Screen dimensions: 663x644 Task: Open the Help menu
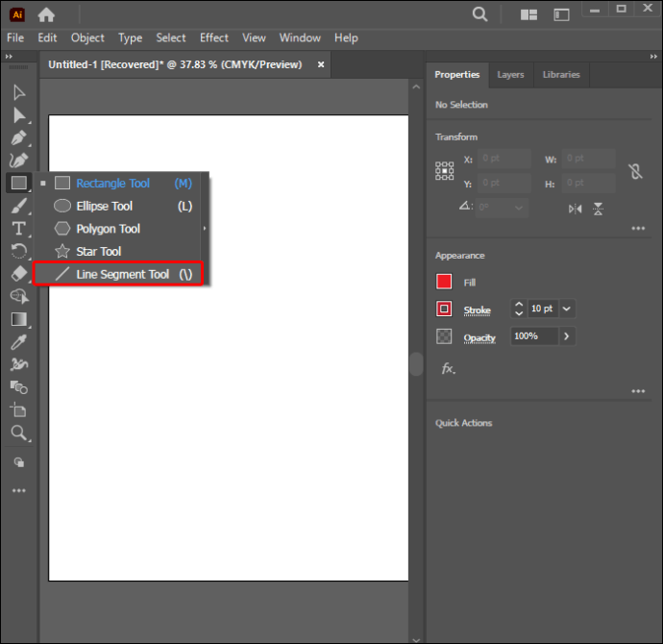pos(346,38)
